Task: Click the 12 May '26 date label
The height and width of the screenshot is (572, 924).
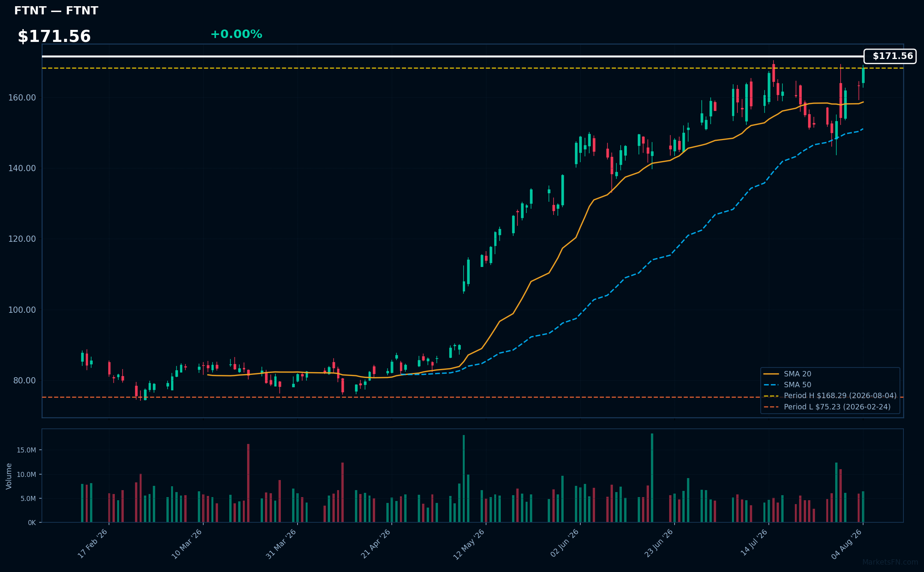Action: click(x=469, y=544)
